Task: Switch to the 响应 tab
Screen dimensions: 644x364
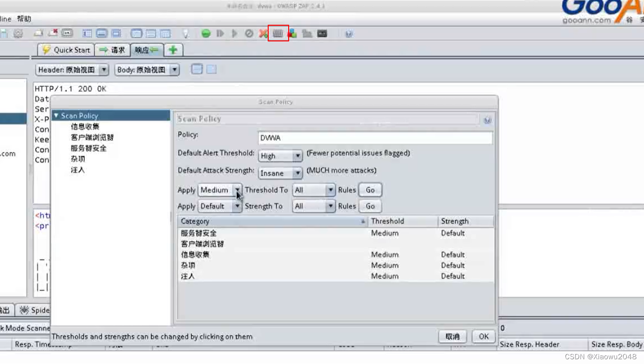Action: click(x=147, y=50)
